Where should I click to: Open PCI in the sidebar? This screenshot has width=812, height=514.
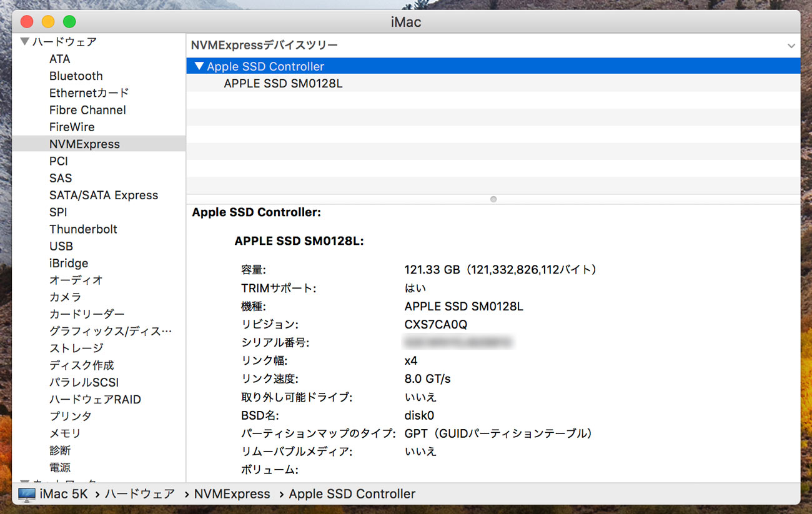point(59,161)
